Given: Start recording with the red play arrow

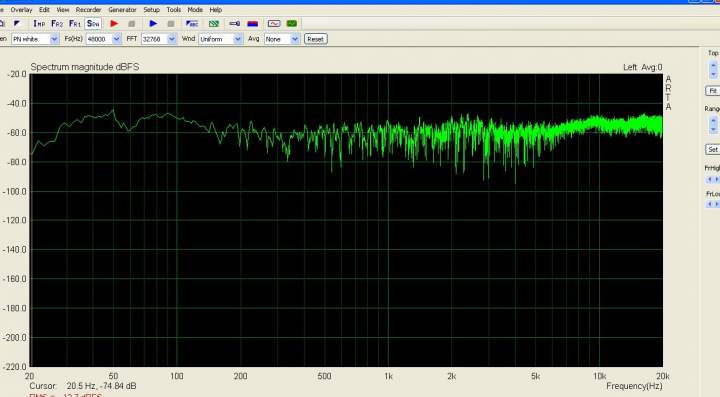Looking at the screenshot, I should click(x=114, y=23).
